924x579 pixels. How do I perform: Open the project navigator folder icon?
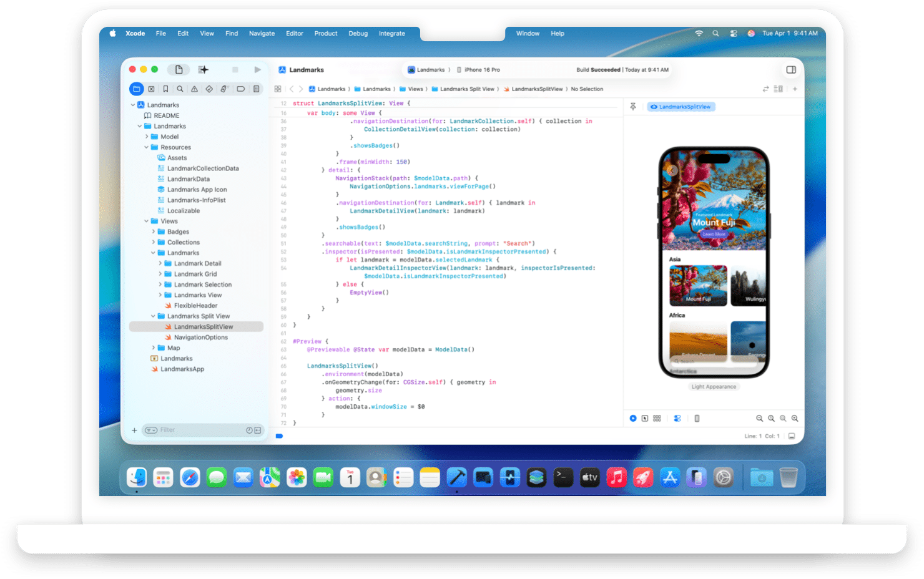pos(137,89)
